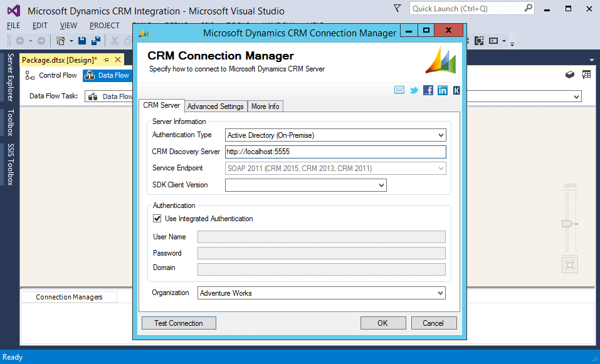Click the CRM Discovery Server input field
The image size is (600, 364).
pos(335,152)
